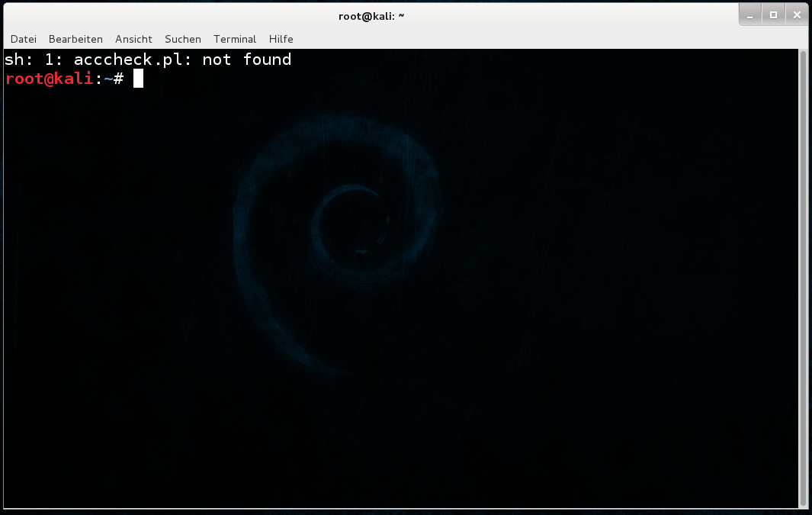Screen dimensions: 812x515
Task: Open the Suchen menu
Action: click(183, 40)
